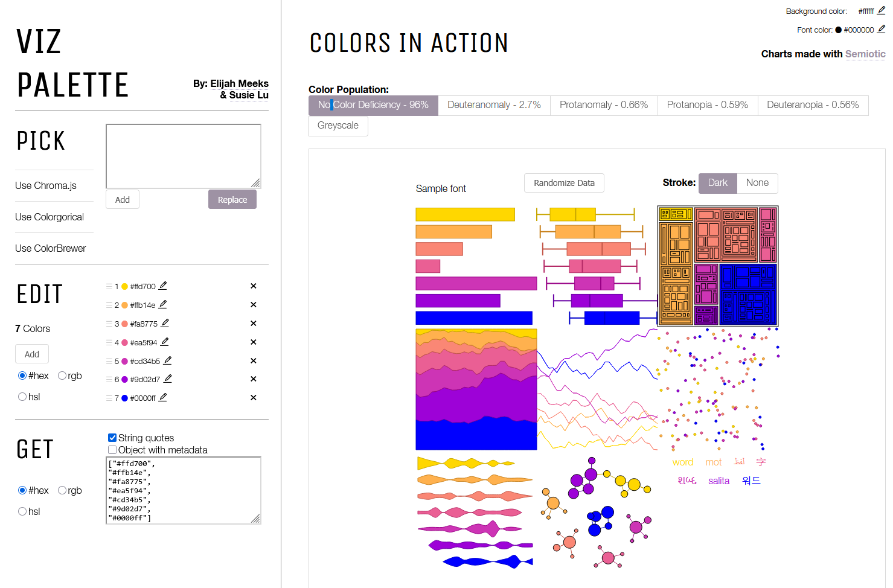Viewport: 893px width, 588px height.
Task: Switch stroke to None
Action: (757, 183)
